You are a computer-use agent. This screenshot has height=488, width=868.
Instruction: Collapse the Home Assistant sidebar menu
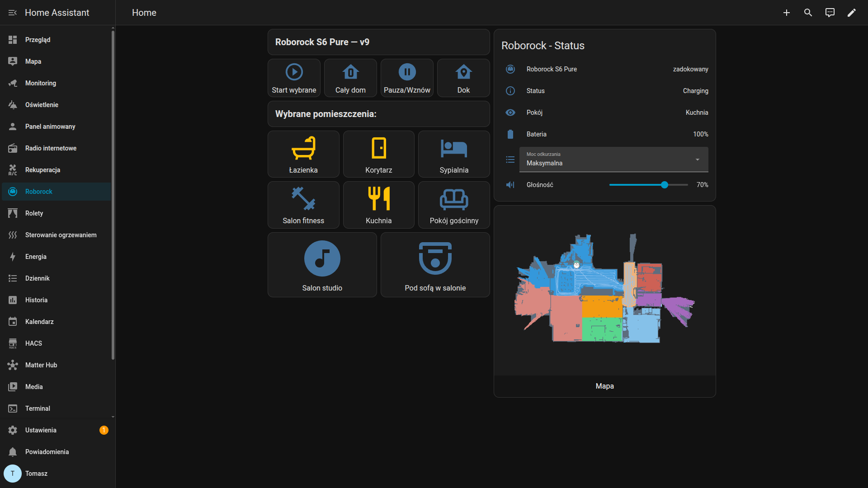coord(13,13)
